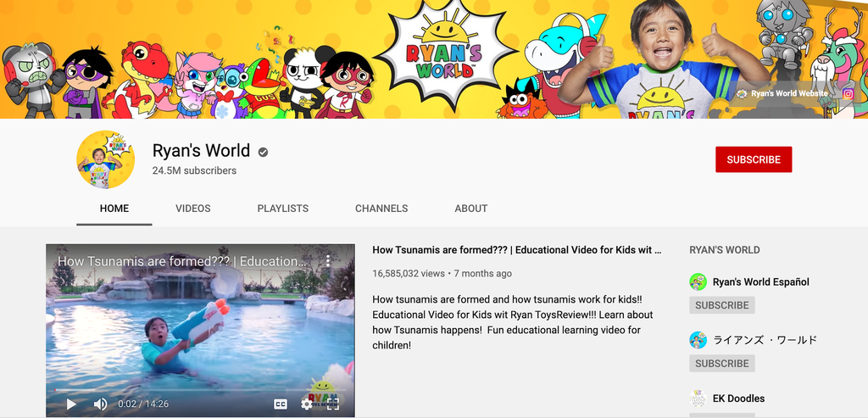This screenshot has width=868, height=418.
Task: Switch to the VIDEOS tab
Action: 192,209
